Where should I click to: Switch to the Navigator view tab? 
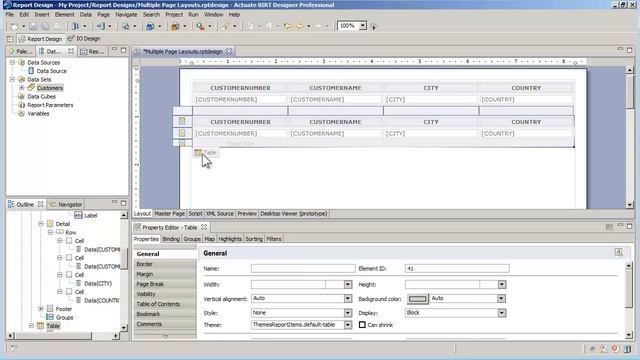tap(66, 204)
